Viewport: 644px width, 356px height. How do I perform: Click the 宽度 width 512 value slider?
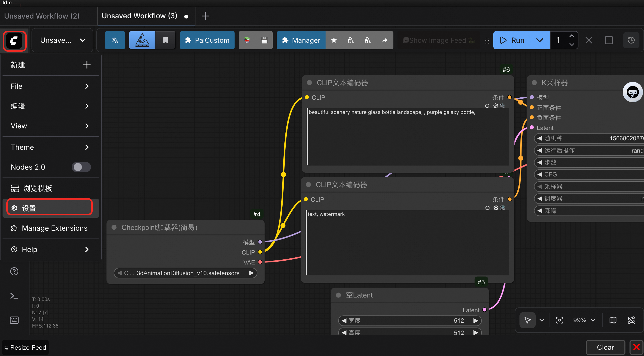click(x=409, y=321)
